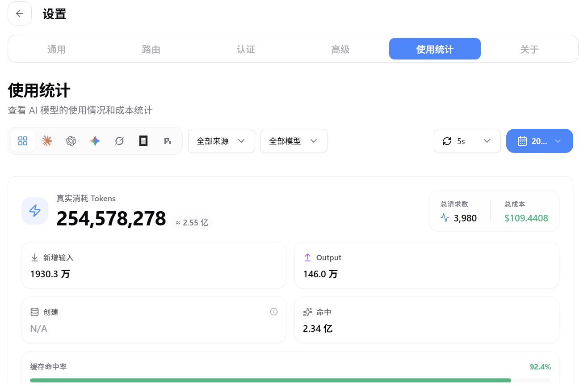Filter stats by Gemini sparkle icon
The height and width of the screenshot is (386, 588).
pyautogui.click(x=95, y=141)
